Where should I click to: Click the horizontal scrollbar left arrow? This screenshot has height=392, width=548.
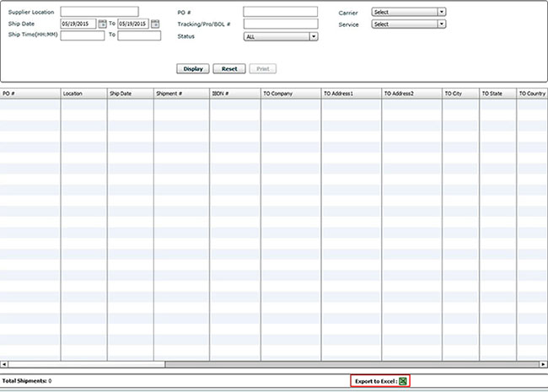pyautogui.click(x=4, y=364)
